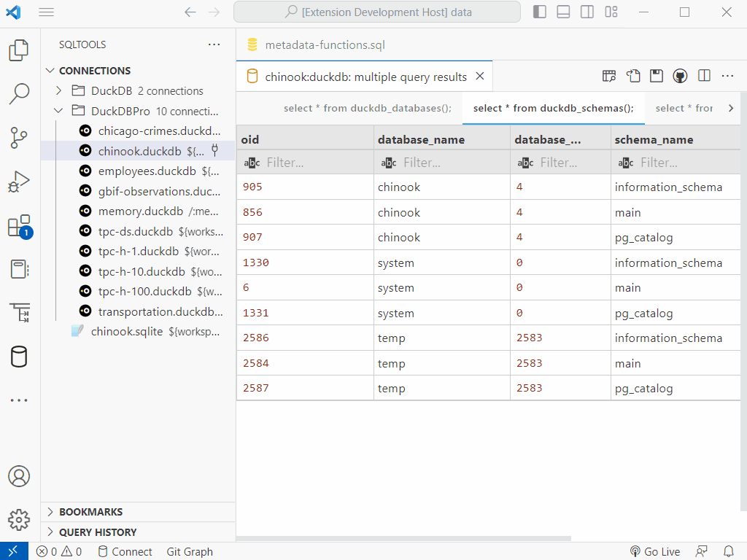Click the plug icon next to chinook.duckdb
This screenshot has width=747, height=560.
[x=215, y=152]
